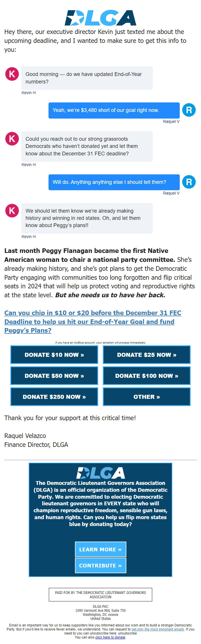Click the OTHER donation amount button
201x644 pixels.
click(x=147, y=397)
